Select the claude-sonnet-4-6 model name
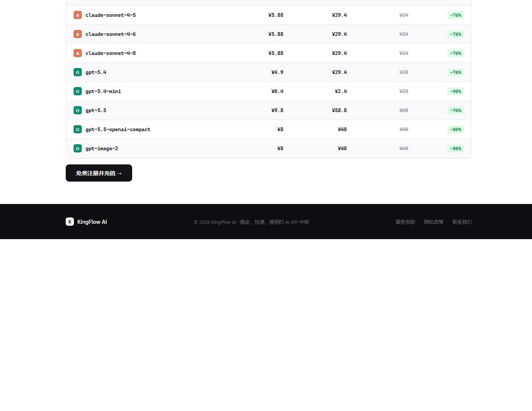 coord(111,34)
